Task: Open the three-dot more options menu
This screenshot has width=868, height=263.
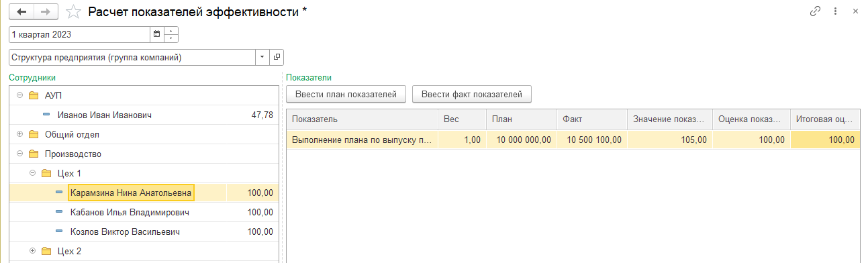Action: point(836,11)
